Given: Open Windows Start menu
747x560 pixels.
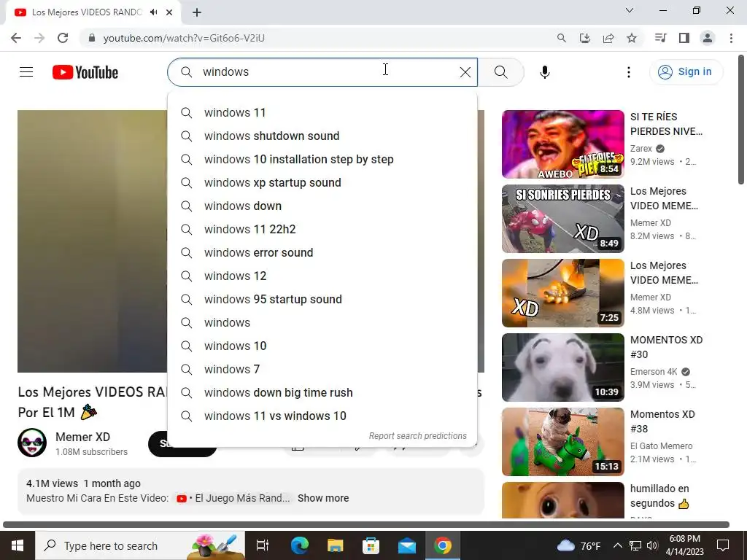Looking at the screenshot, I should pos(18,545).
